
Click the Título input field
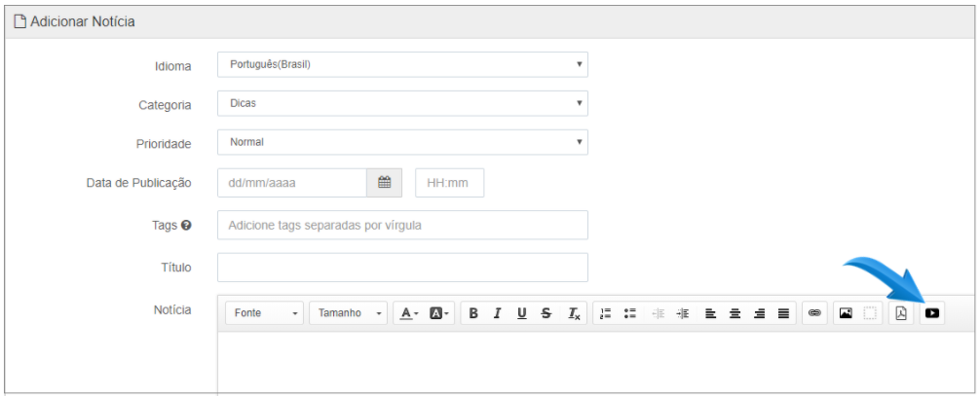coord(402,268)
